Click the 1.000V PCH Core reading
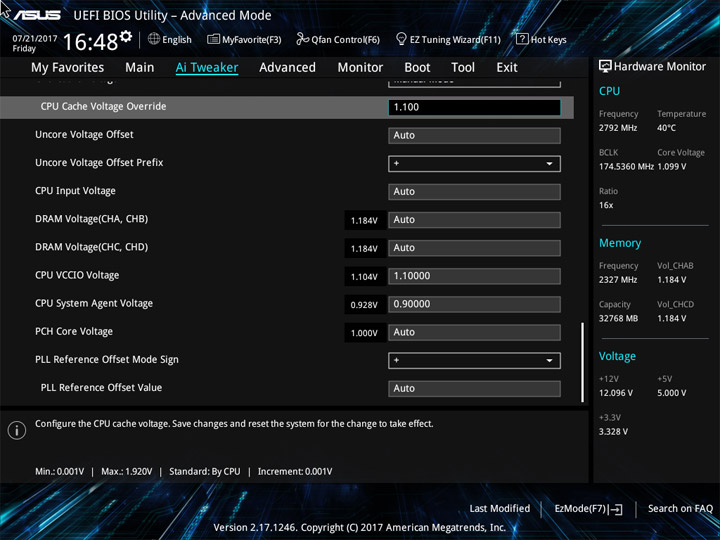 click(x=364, y=333)
